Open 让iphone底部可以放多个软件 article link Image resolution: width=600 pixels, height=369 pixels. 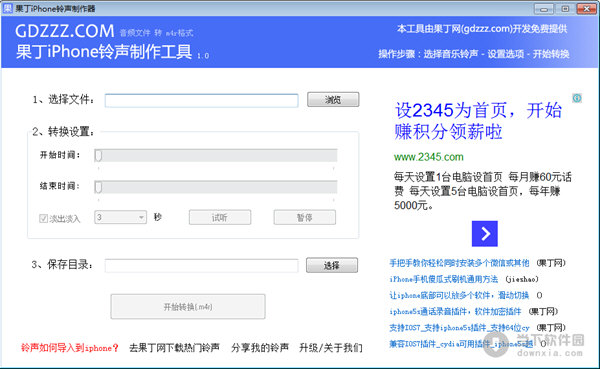click(459, 295)
